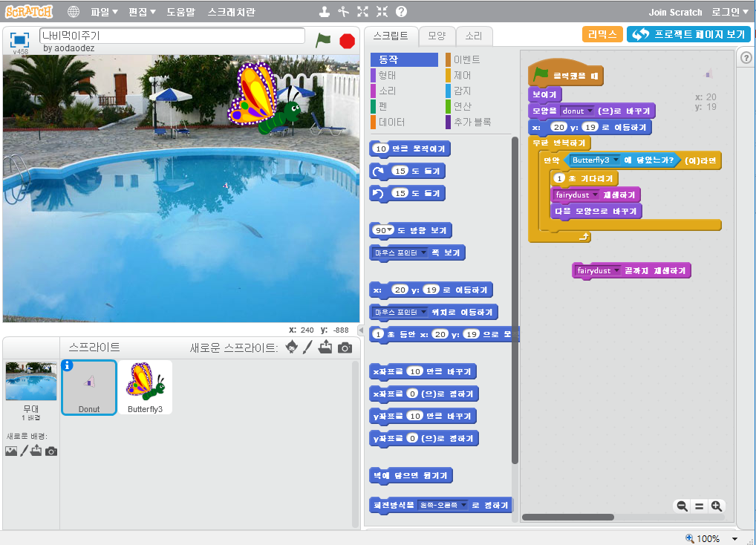Collapse the stage panel with small arrow
Image resolution: width=756 pixels, height=545 pixels.
[x=361, y=330]
